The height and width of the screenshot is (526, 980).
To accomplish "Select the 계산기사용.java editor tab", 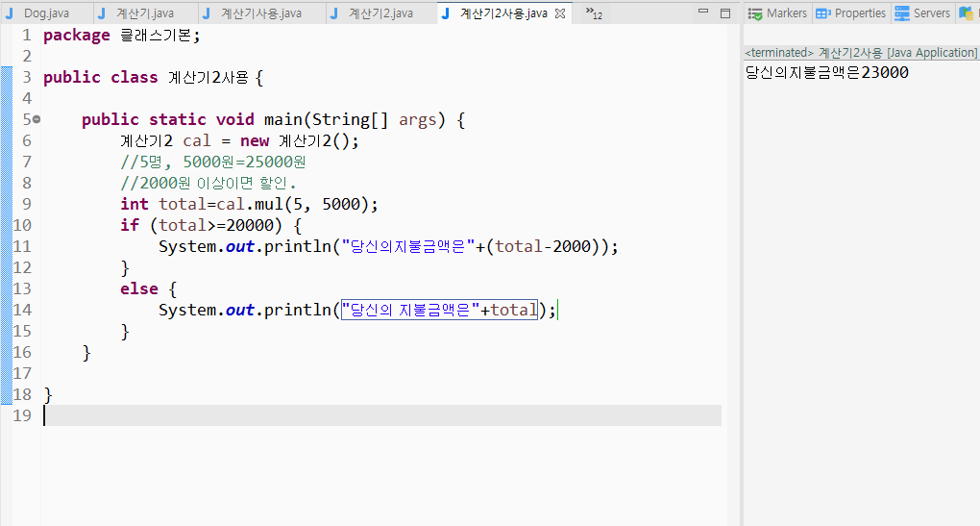I will 260,13.
